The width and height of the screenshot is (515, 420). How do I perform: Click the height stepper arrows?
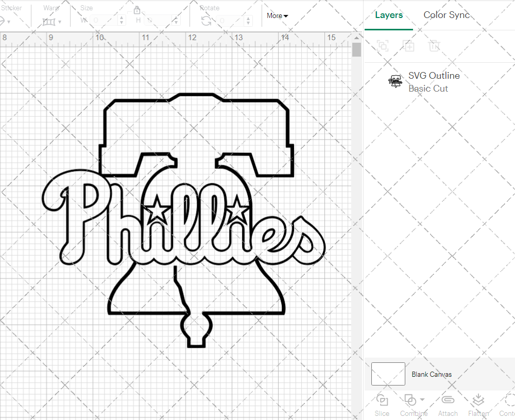click(x=176, y=21)
